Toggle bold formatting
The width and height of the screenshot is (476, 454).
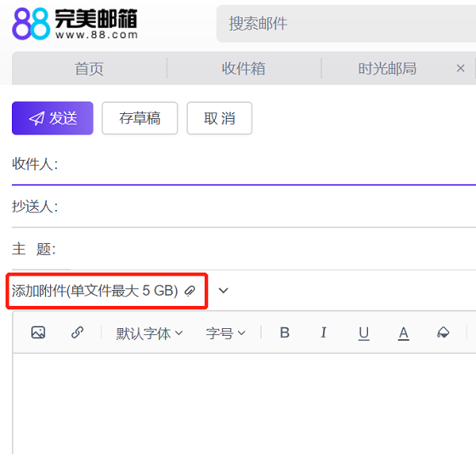pyautogui.click(x=285, y=332)
